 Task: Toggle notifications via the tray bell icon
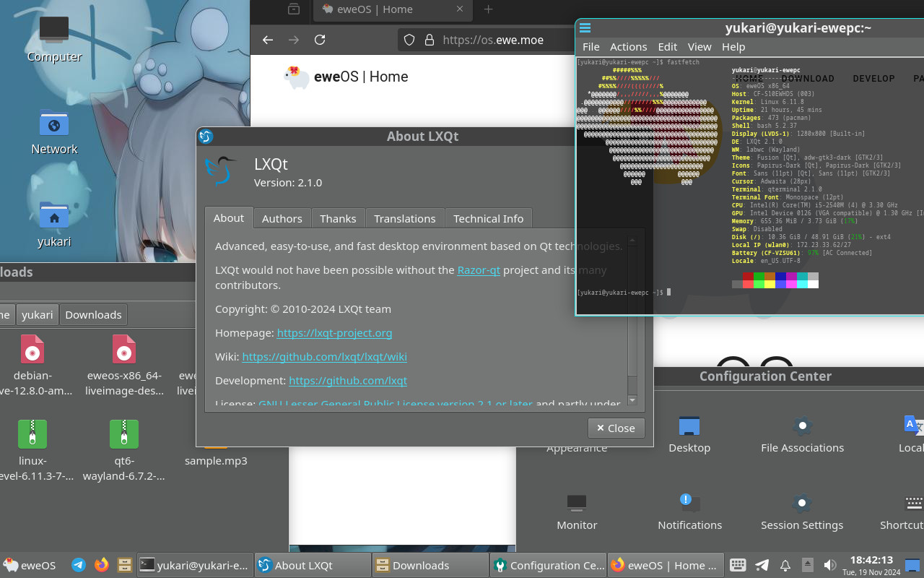785,565
